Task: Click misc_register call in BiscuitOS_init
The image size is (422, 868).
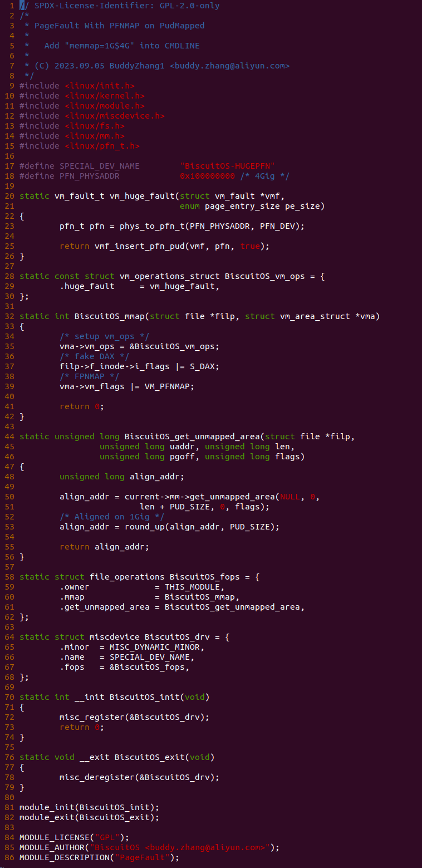Action: pos(135,717)
